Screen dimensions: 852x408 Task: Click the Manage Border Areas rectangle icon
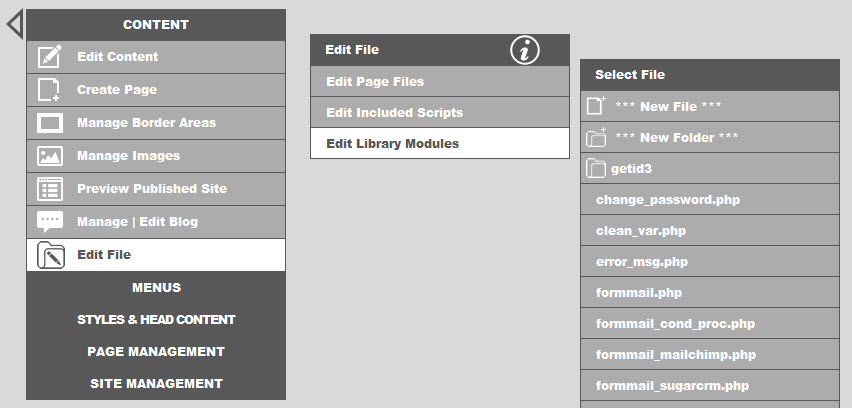49,123
